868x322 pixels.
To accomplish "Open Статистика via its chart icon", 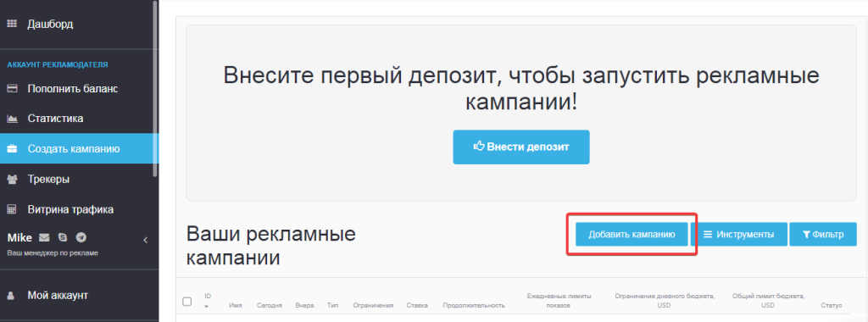I will click(x=12, y=119).
